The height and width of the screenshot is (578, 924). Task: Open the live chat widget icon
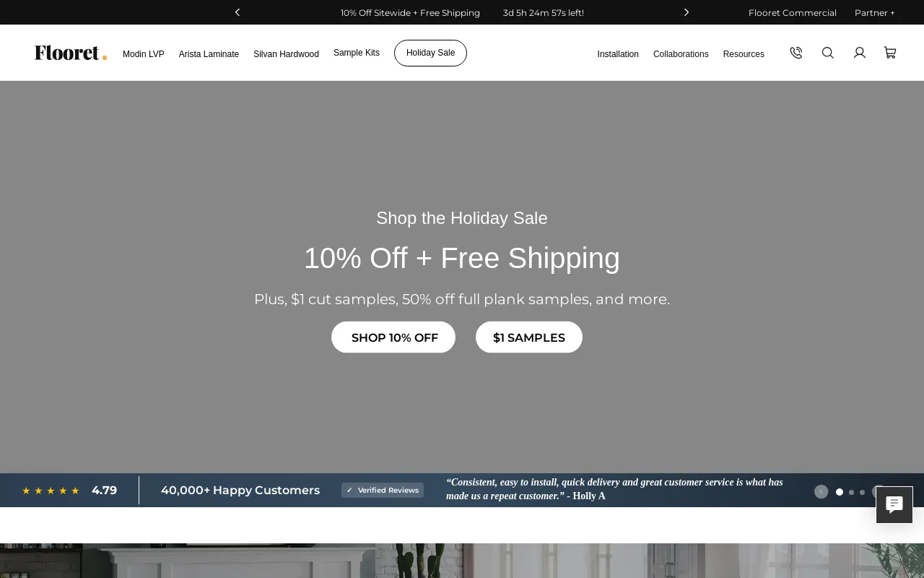[x=894, y=504]
